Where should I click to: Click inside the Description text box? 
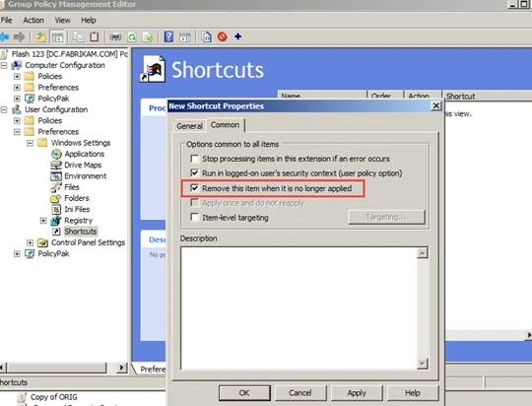pyautogui.click(x=299, y=307)
